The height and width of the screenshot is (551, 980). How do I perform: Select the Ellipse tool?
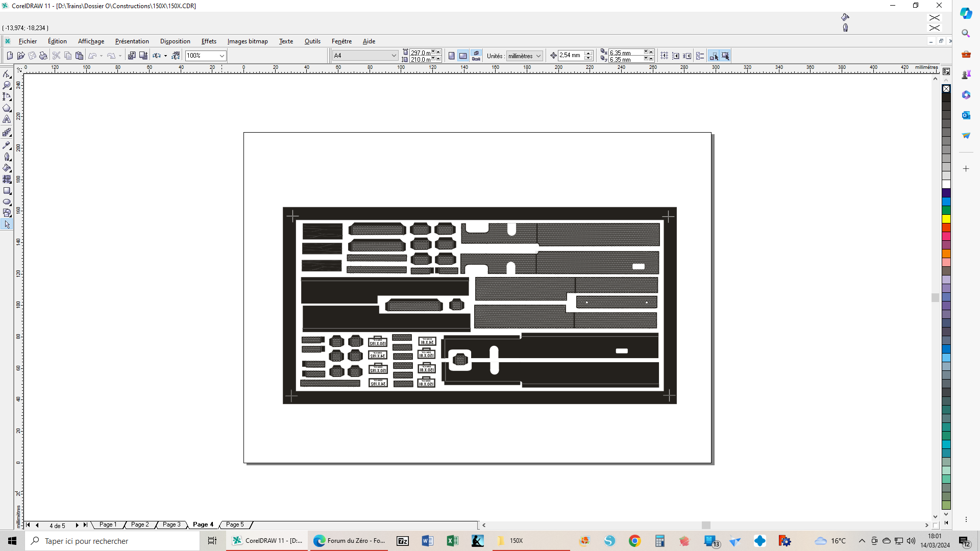point(7,202)
